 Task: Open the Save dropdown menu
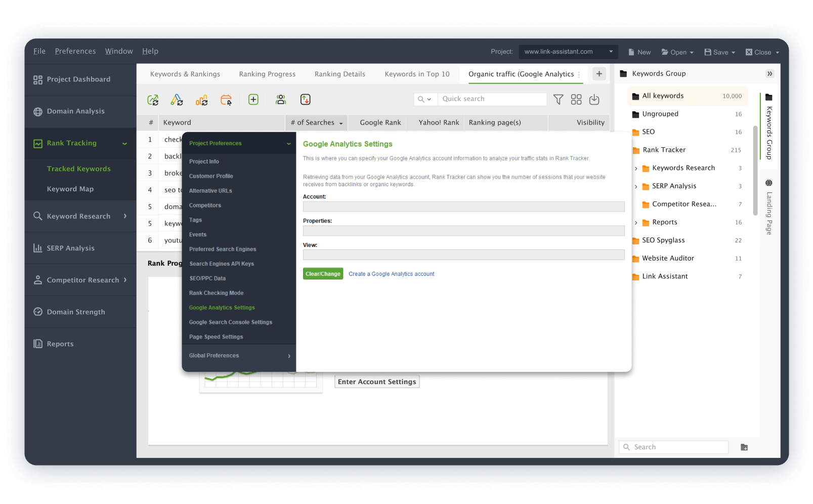tap(720, 52)
